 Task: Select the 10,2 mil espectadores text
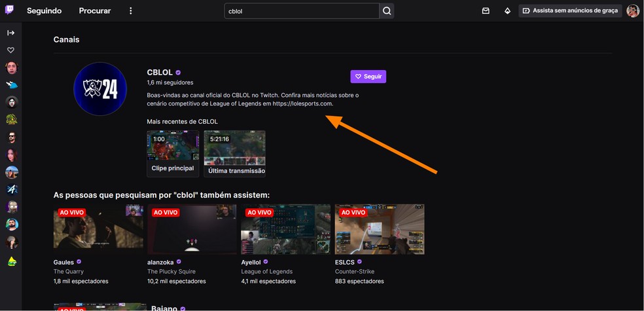(x=177, y=282)
